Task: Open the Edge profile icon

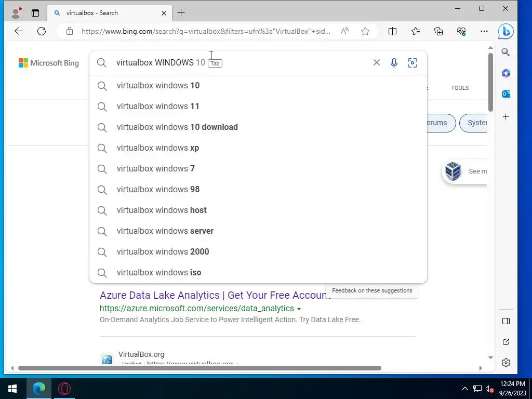Action: coord(16,13)
